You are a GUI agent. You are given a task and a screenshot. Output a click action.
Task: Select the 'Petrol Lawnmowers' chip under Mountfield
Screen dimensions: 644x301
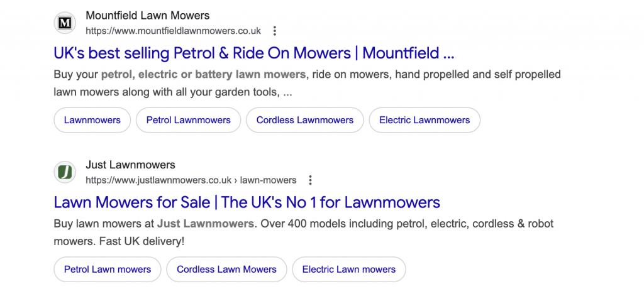188,120
